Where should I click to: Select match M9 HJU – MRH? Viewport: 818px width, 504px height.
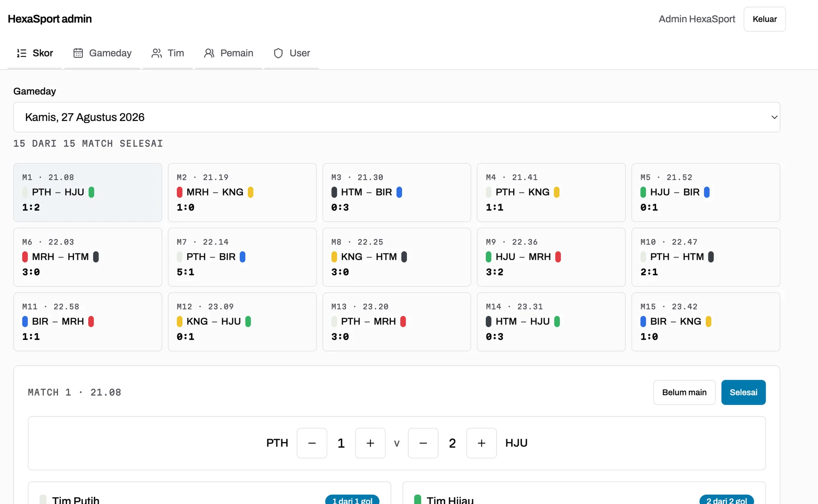pyautogui.click(x=551, y=257)
